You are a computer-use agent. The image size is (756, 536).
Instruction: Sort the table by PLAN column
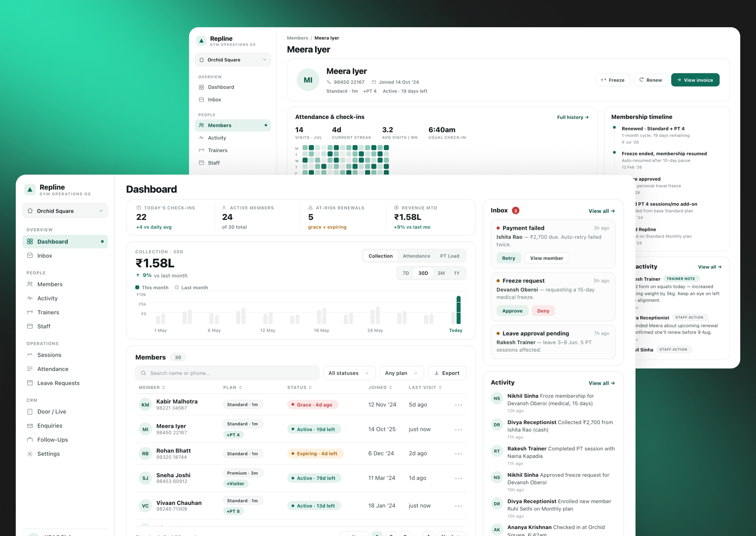pyautogui.click(x=232, y=387)
